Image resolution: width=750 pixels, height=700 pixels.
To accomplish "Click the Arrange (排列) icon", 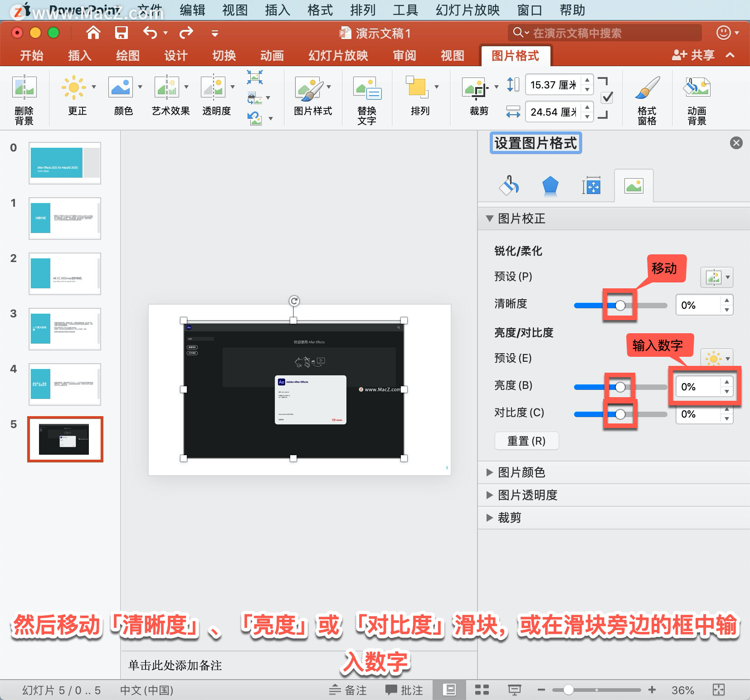I will pos(417,87).
